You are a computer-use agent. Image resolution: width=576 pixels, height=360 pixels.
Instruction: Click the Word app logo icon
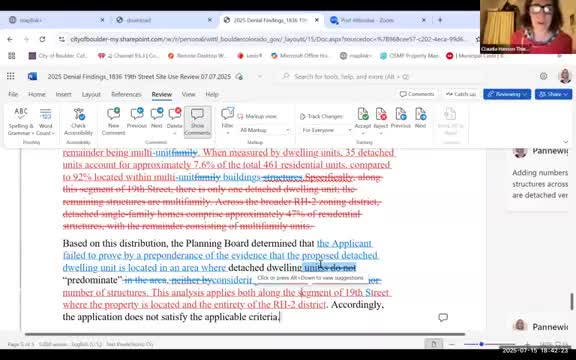tap(32, 76)
